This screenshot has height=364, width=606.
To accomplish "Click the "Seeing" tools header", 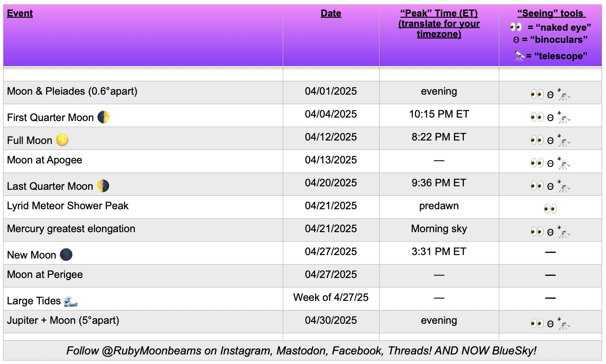I will point(551,13).
